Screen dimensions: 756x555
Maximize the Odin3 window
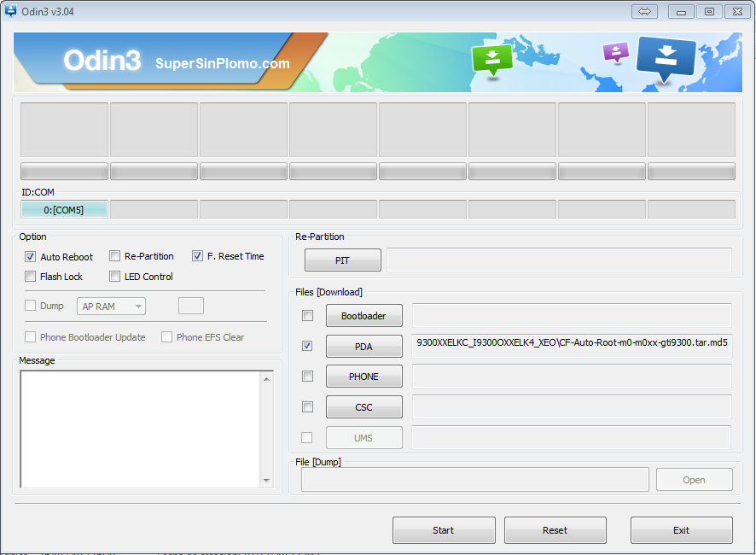(709, 12)
